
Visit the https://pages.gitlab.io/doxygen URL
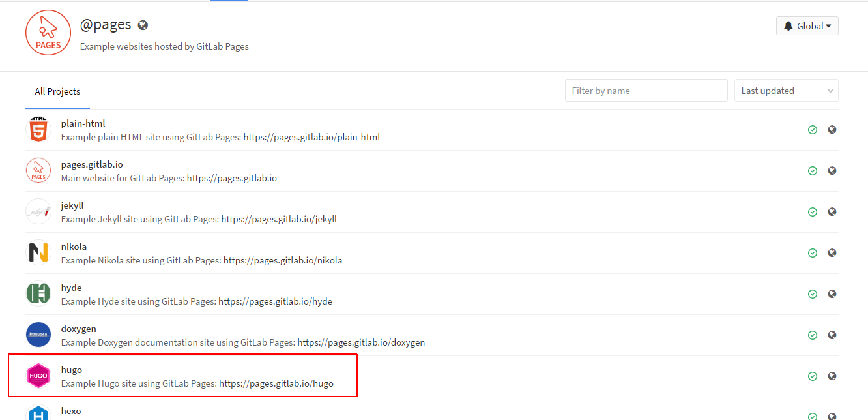(361, 342)
